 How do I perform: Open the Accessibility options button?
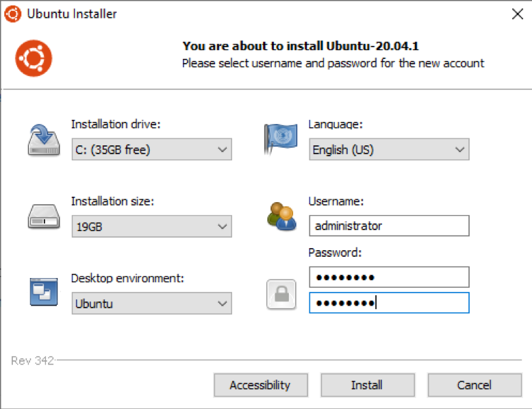click(261, 385)
